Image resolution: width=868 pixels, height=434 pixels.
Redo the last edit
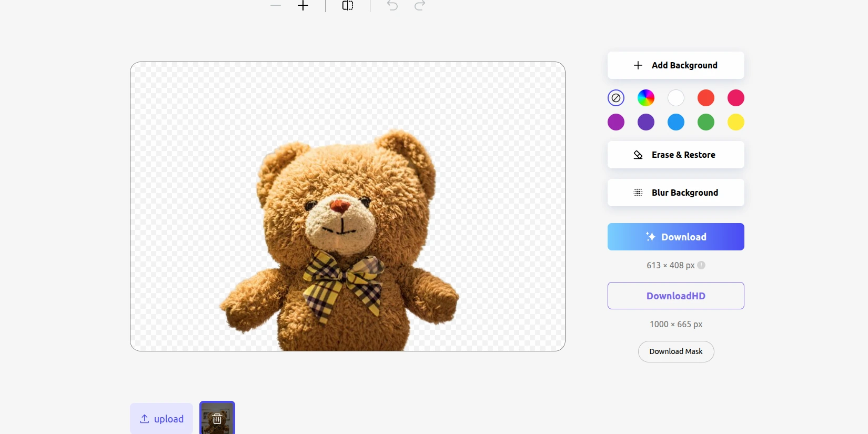point(420,6)
